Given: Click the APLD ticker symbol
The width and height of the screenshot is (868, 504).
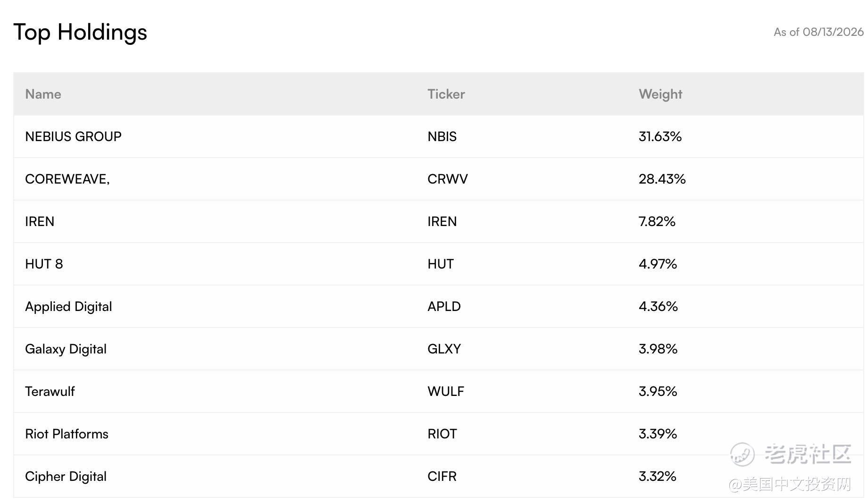Looking at the screenshot, I should click(x=444, y=306).
